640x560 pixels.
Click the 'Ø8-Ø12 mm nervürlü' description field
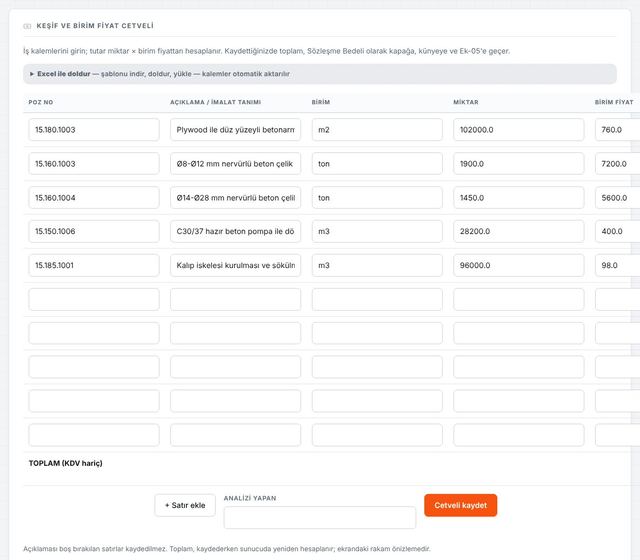(236, 164)
